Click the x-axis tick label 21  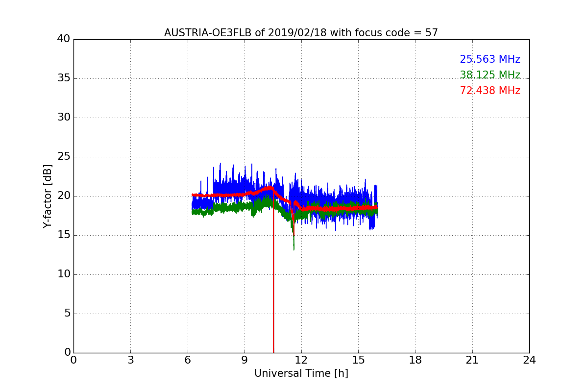tap(472, 360)
